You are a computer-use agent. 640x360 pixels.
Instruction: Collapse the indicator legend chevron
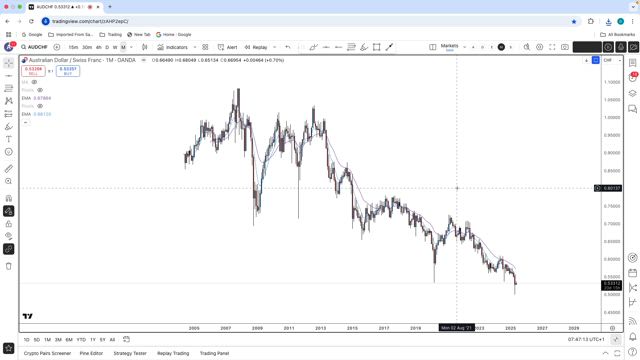(26, 122)
